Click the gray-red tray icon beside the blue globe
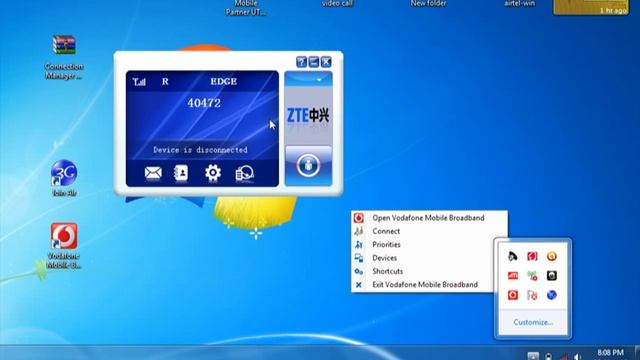 coord(532,295)
